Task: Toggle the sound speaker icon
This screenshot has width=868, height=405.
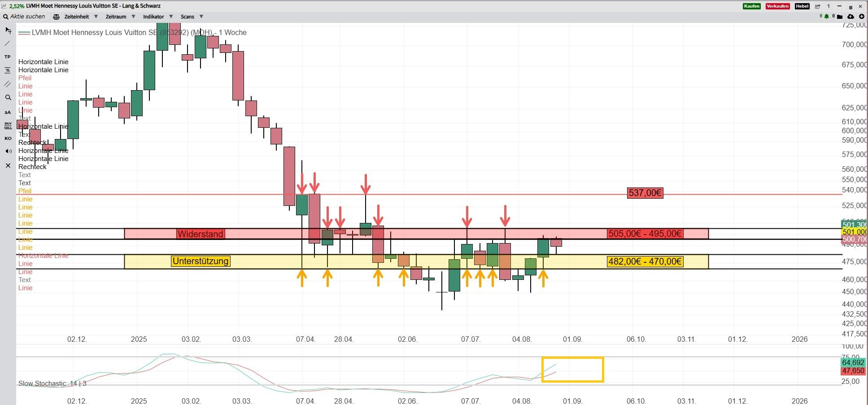Action: (x=8, y=151)
